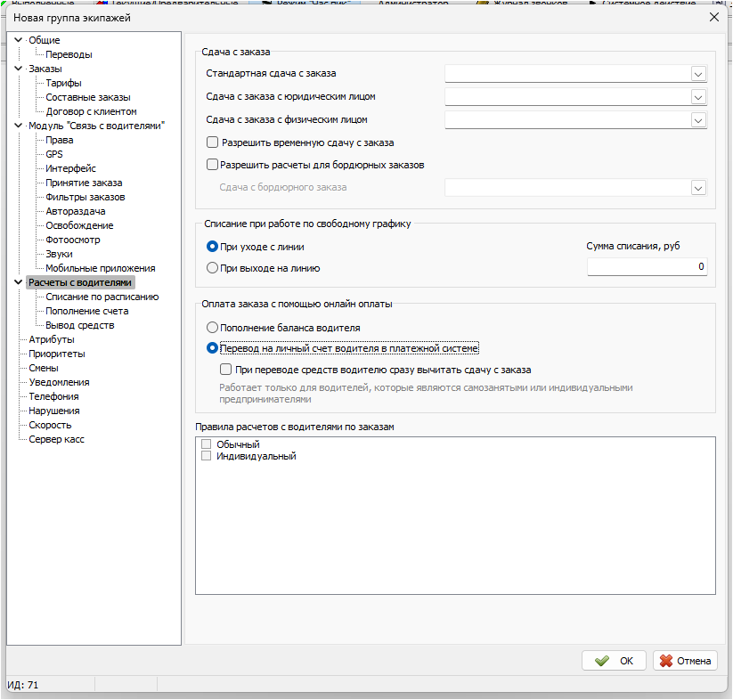Choose Пополнение баланса водителя option

pyautogui.click(x=212, y=328)
